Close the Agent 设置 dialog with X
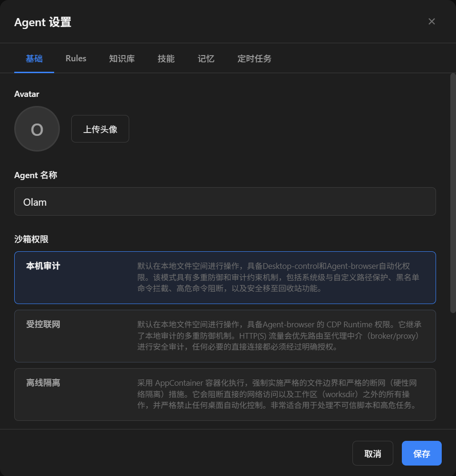The width and height of the screenshot is (456, 476). click(x=431, y=21)
